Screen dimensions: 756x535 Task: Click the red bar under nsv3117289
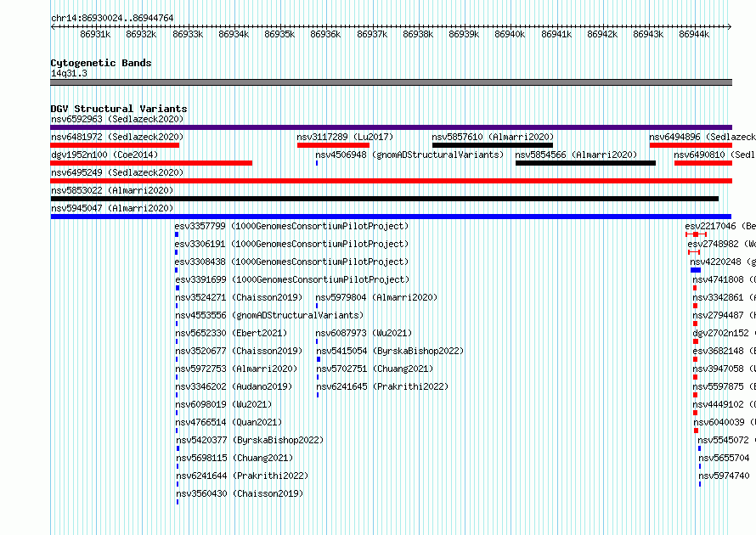pos(333,145)
